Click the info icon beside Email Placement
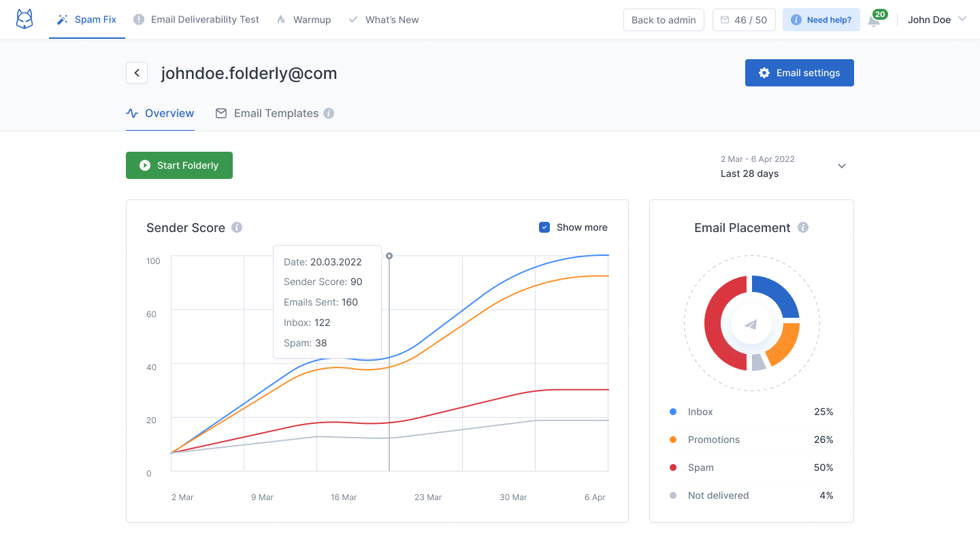The width and height of the screenshot is (980, 543). [x=803, y=227]
